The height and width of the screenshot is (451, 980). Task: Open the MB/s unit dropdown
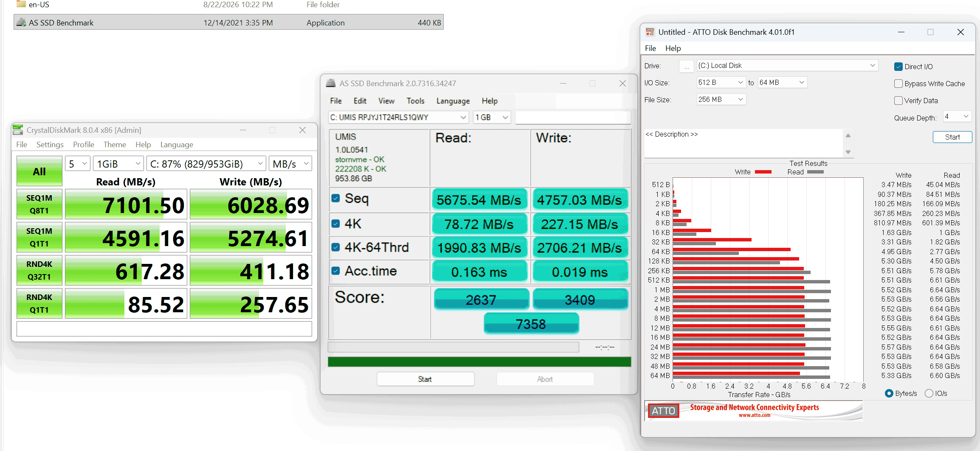coord(290,164)
